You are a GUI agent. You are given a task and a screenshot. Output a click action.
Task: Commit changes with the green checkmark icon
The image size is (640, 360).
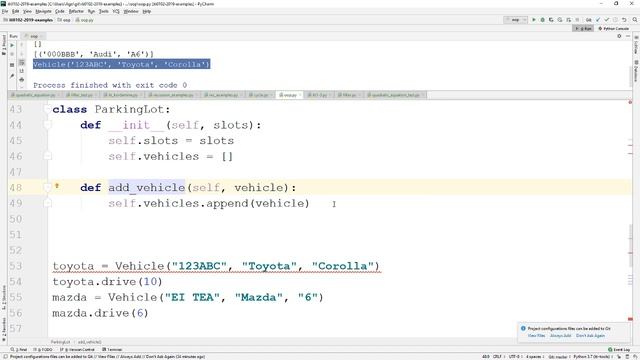(607, 20)
